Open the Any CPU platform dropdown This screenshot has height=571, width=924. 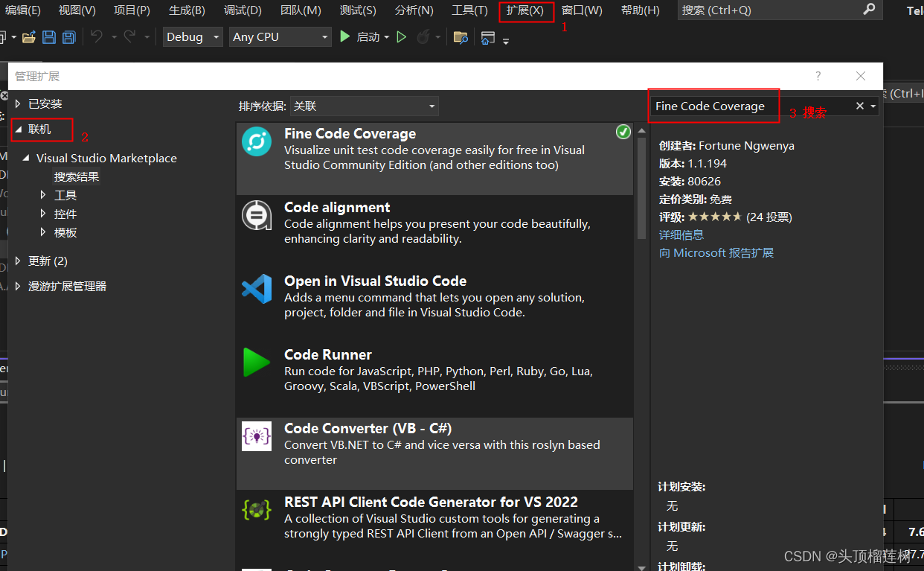click(280, 36)
